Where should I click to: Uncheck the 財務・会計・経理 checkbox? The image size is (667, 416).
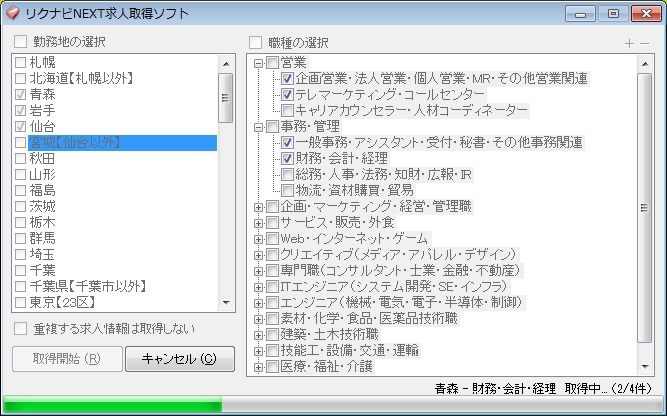pos(288,159)
